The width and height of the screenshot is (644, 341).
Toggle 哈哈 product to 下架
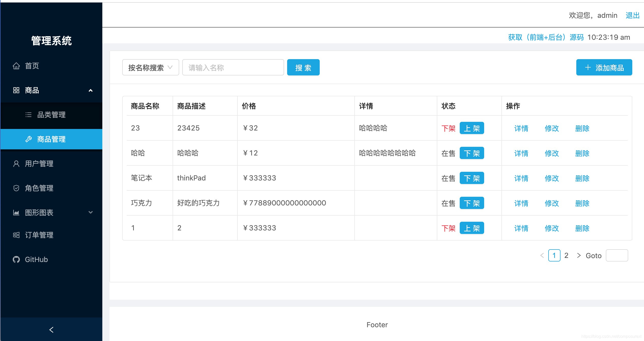(x=472, y=153)
